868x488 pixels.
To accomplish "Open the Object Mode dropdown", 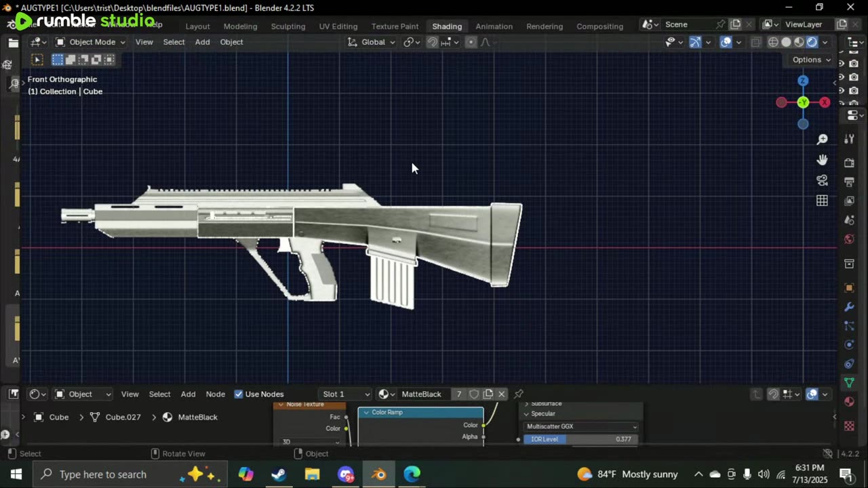I will [x=91, y=42].
